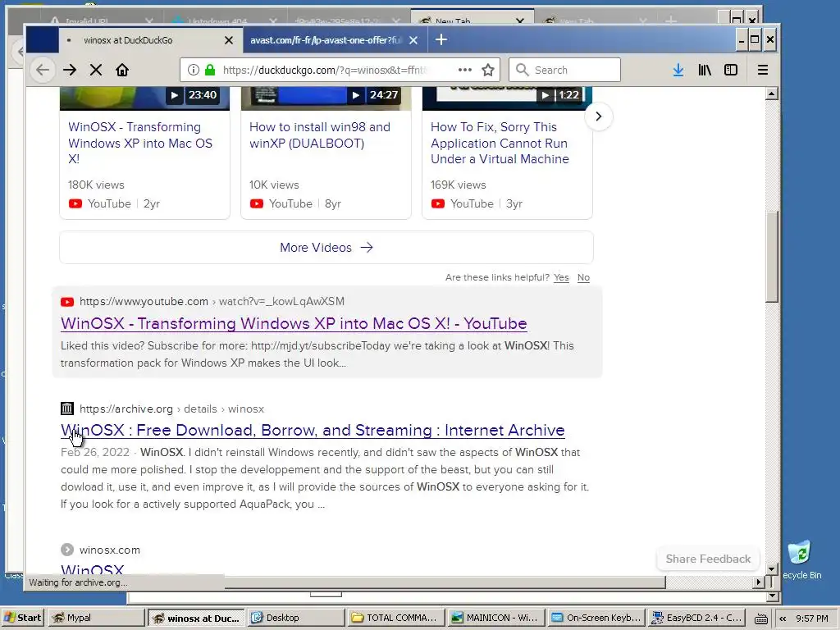Open the library bookshelf icon
The height and width of the screenshot is (630, 840).
click(x=705, y=70)
